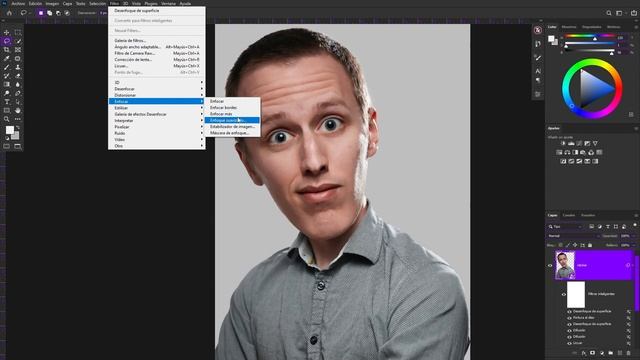Select the Brush tool
The width and height of the screenshot is (640, 360).
pos(7,67)
